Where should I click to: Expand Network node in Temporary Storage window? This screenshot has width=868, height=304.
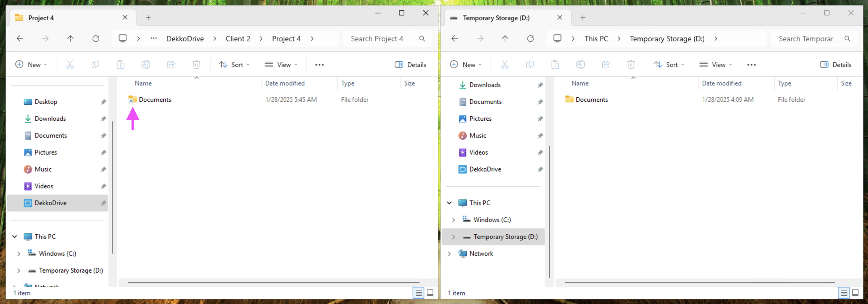click(449, 254)
